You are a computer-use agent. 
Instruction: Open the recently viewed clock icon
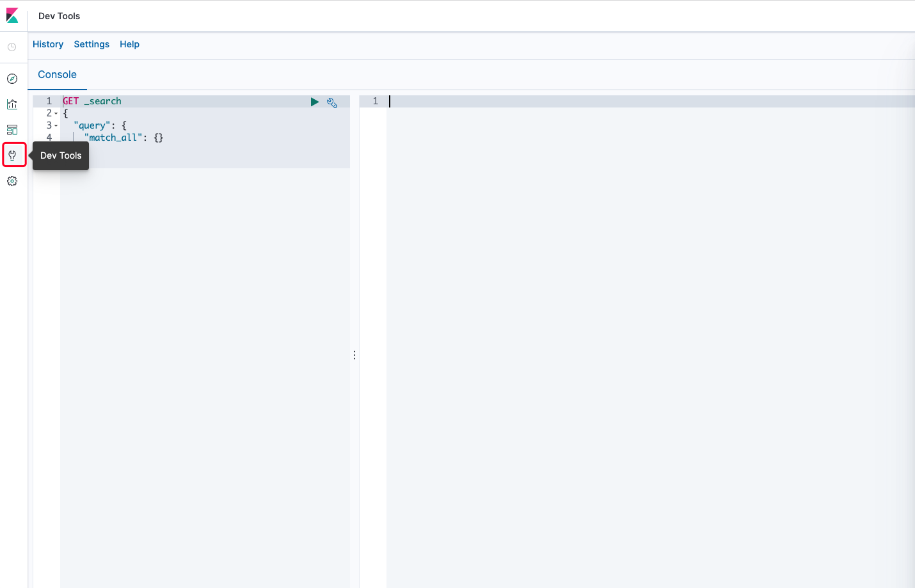coord(12,47)
